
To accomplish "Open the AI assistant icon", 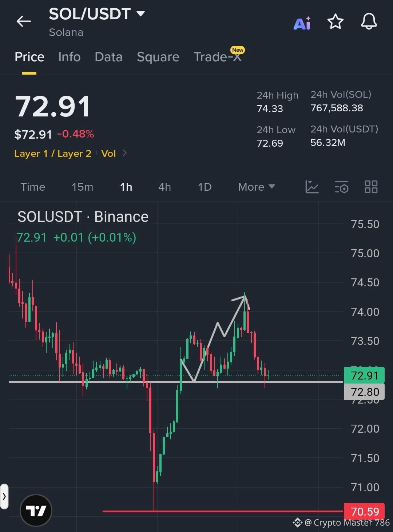I will 302,23.
